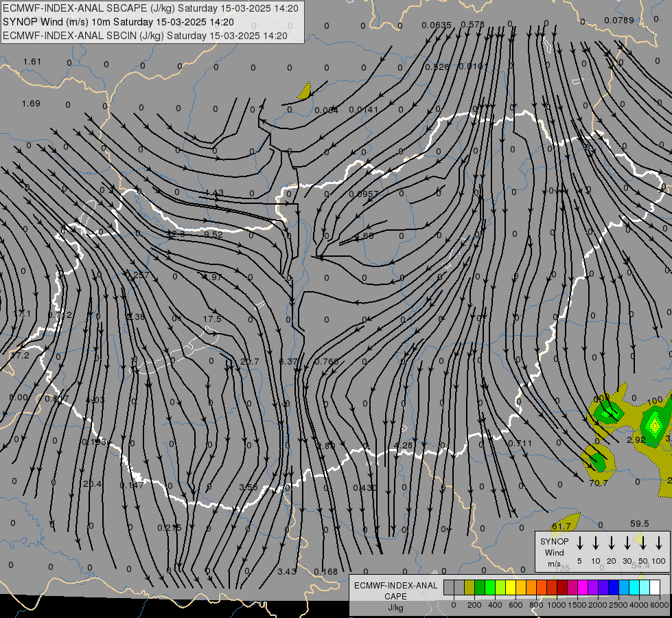Pick the white swatch in CAPE legend
The width and height of the screenshot is (672, 618).
tap(655, 588)
